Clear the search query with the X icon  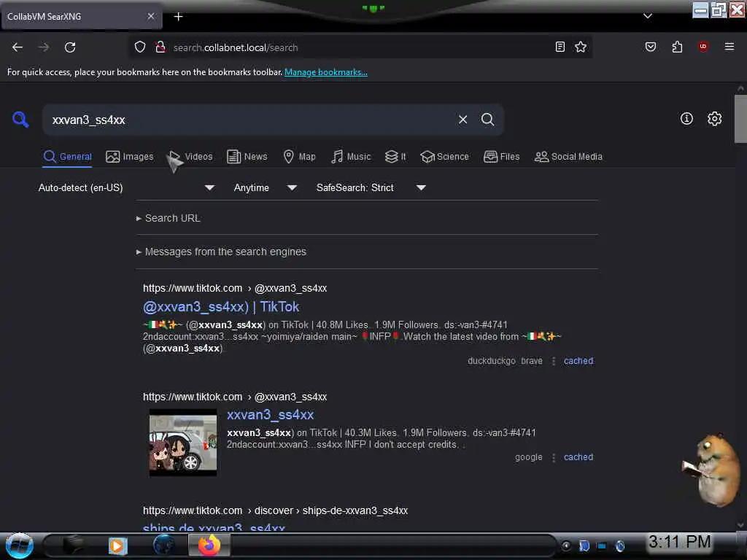(x=462, y=120)
